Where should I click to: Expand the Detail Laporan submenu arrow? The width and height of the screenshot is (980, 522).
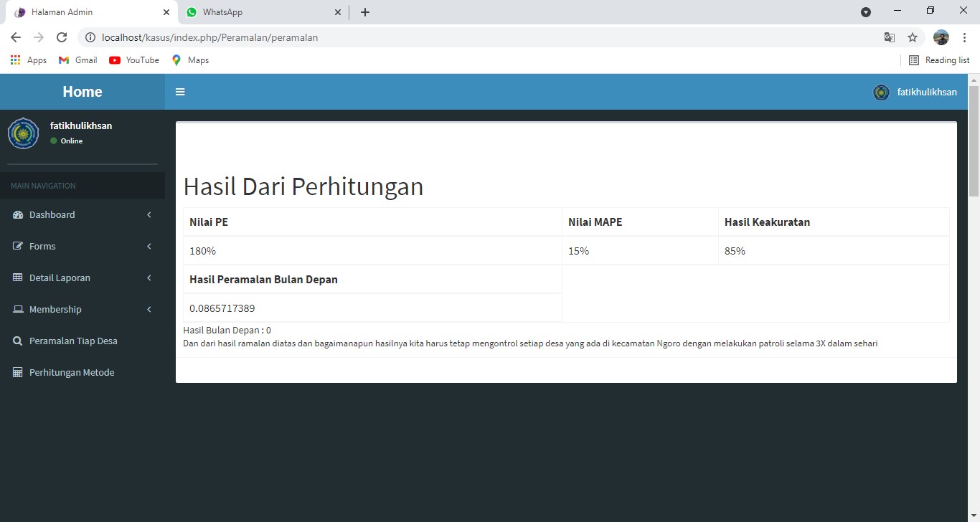point(149,278)
